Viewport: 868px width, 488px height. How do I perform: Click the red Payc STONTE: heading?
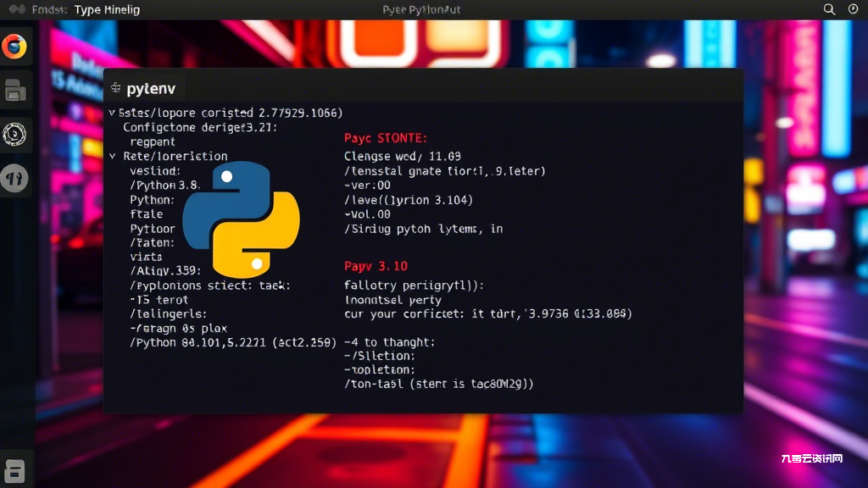(x=386, y=138)
